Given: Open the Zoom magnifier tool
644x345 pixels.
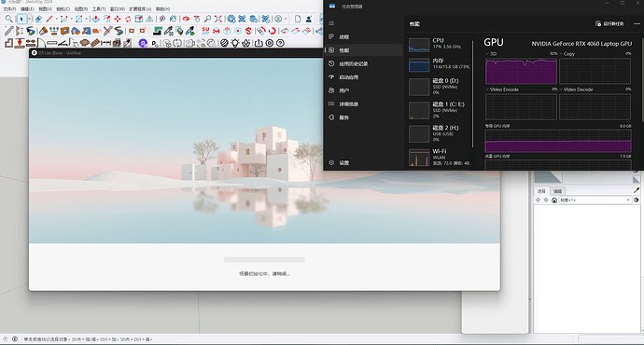Looking at the screenshot, I should [x=207, y=19].
